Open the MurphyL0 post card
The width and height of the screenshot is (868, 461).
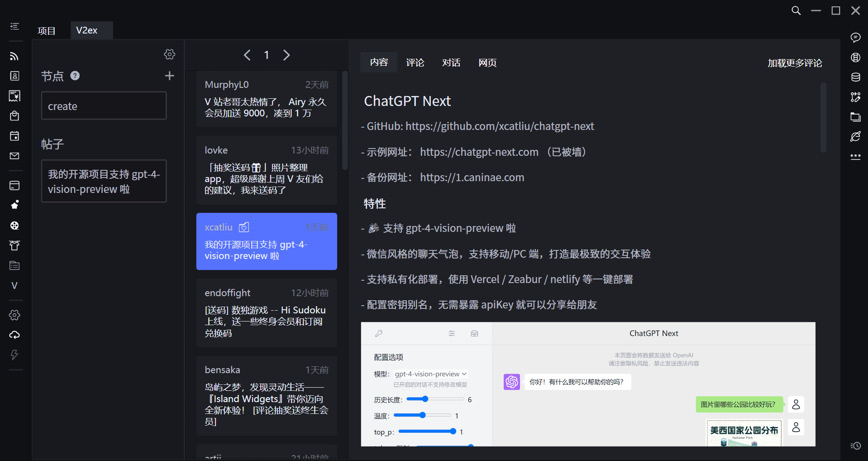tap(267, 99)
